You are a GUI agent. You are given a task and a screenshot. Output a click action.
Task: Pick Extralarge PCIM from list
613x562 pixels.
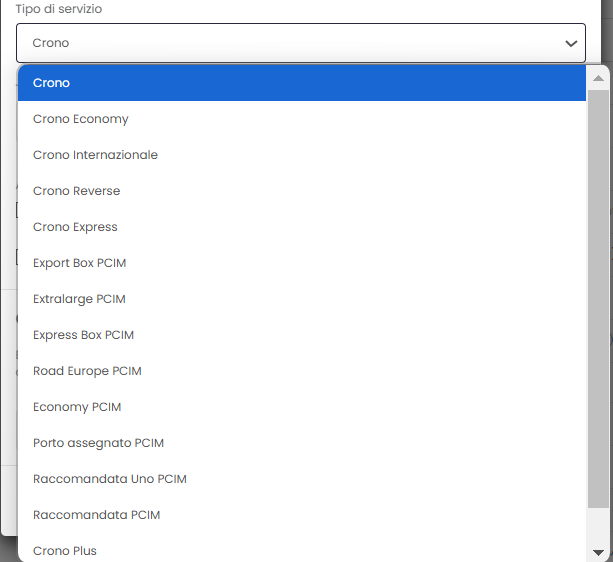[302, 299]
